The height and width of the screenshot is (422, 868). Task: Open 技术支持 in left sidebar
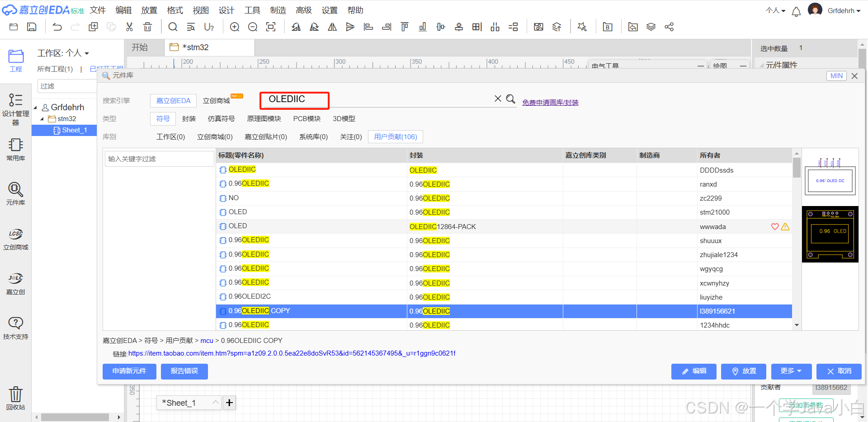pos(16,328)
